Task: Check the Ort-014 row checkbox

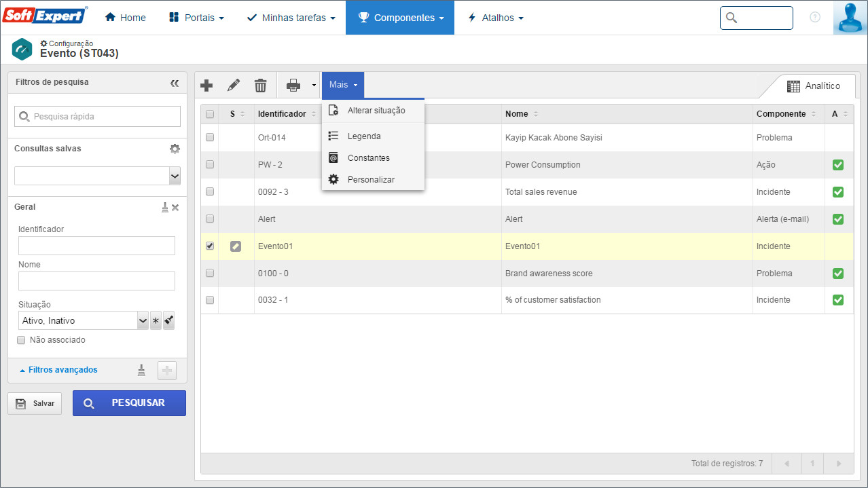Action: click(210, 137)
